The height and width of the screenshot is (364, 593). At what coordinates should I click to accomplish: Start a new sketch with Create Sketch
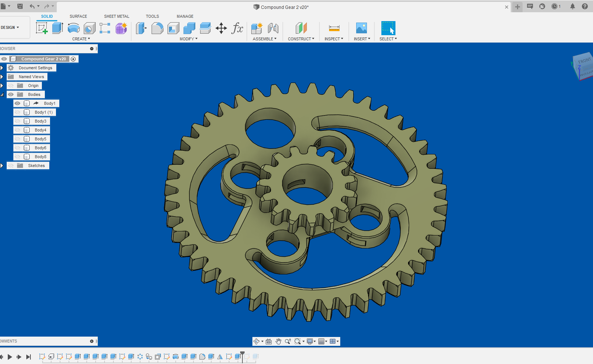42,28
